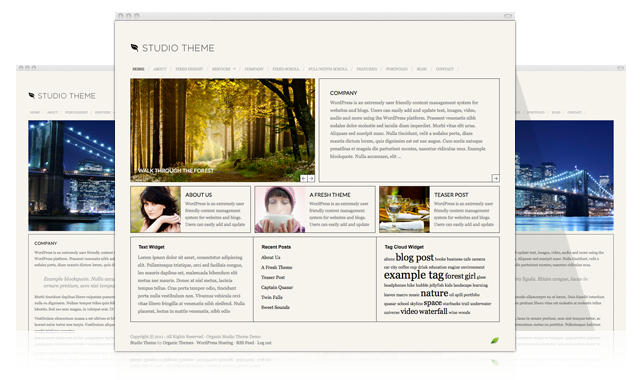Open the COMPANY heading in the featured box
Viewport: 640px width, 380px height.
343,93
